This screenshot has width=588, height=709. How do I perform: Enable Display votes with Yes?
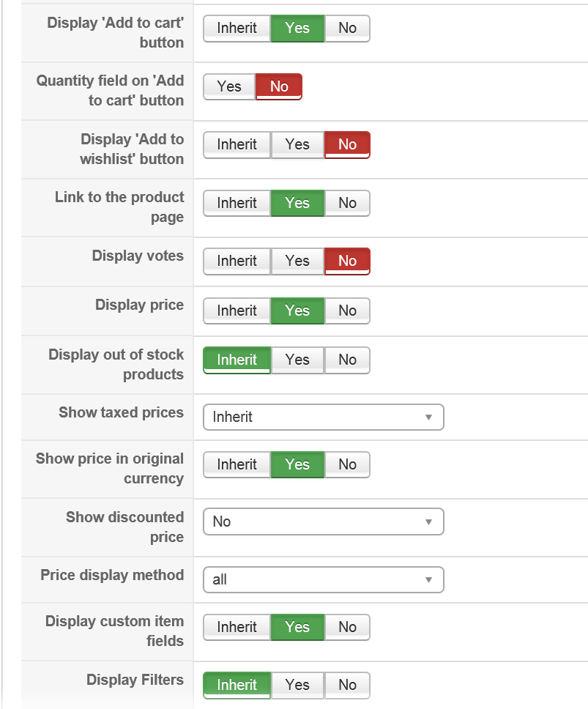pyautogui.click(x=297, y=261)
